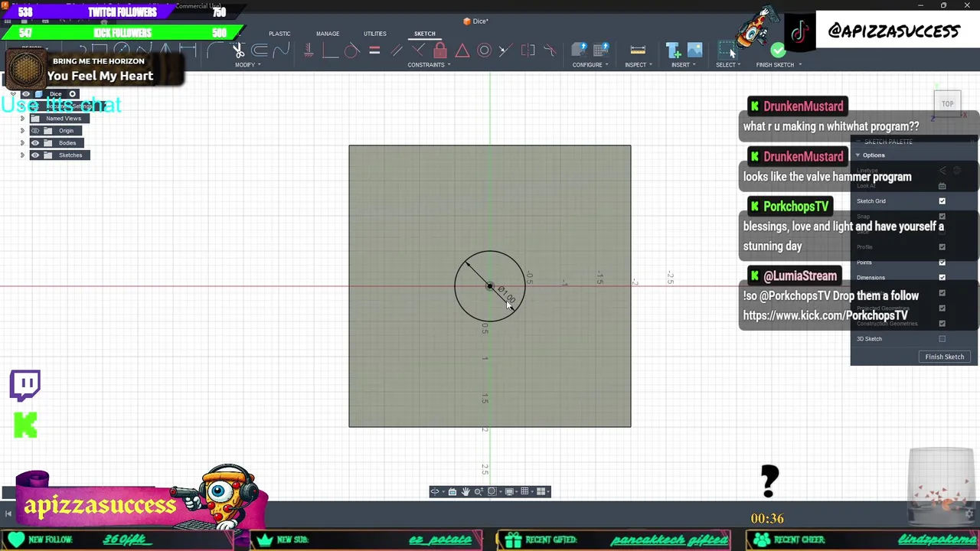
Task: Expand the Bodies folder
Action: [22, 143]
